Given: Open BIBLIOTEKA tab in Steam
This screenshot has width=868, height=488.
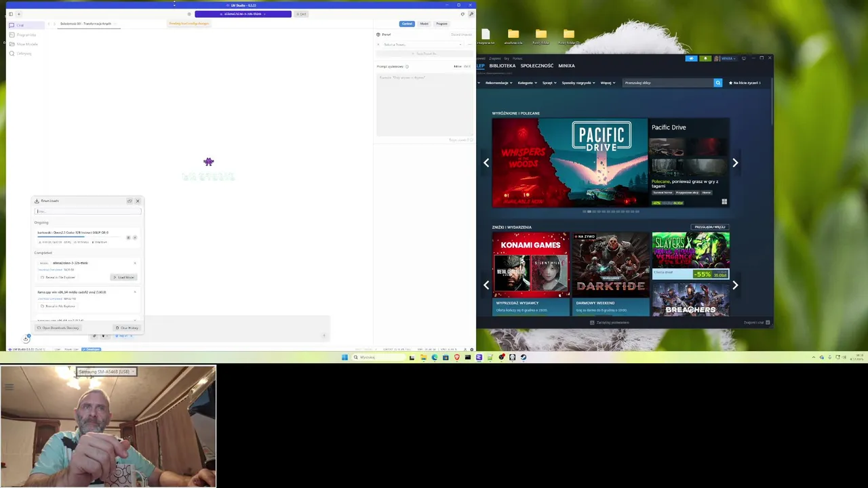Looking at the screenshot, I should coord(502,66).
